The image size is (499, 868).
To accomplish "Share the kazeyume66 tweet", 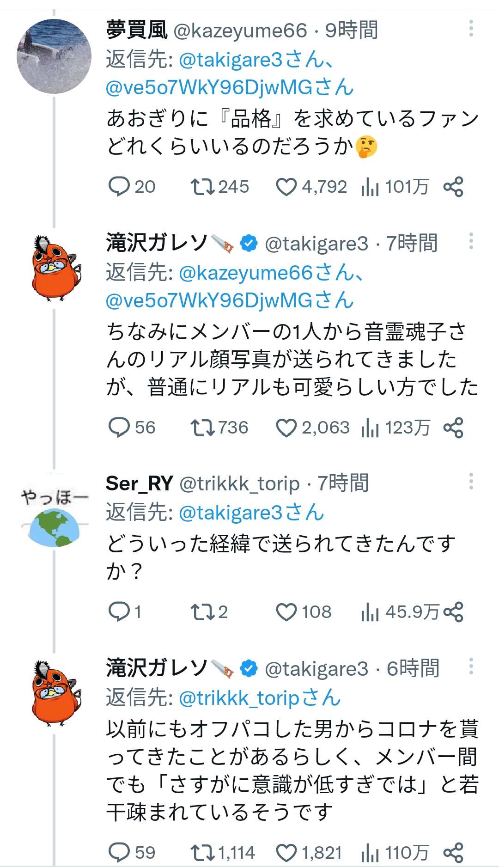I will tap(453, 187).
